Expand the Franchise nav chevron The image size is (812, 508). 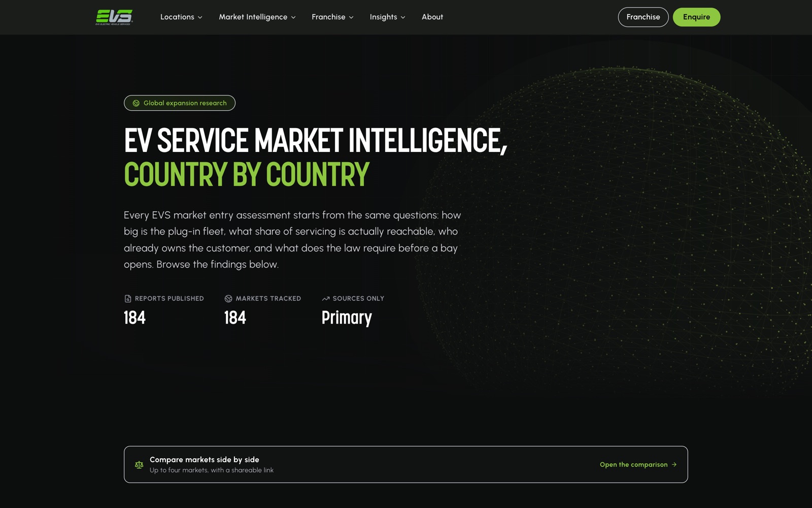351,17
